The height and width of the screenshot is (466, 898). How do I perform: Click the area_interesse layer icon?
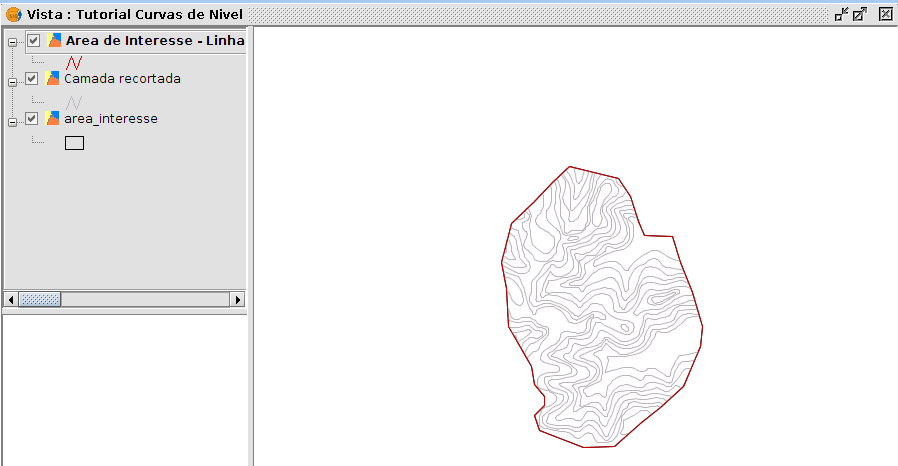pos(54,119)
